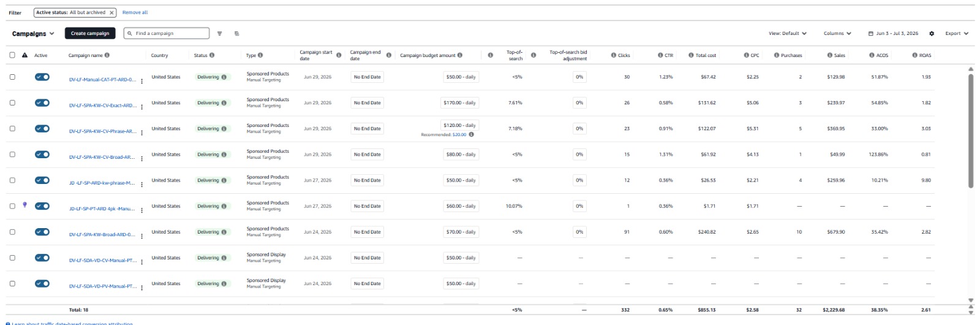980x325 pixels.
Task: Show info icon for Sales column
Action: coord(830,55)
